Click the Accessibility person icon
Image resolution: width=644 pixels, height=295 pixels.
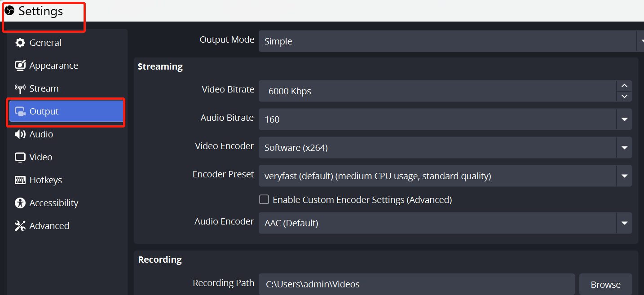20,203
